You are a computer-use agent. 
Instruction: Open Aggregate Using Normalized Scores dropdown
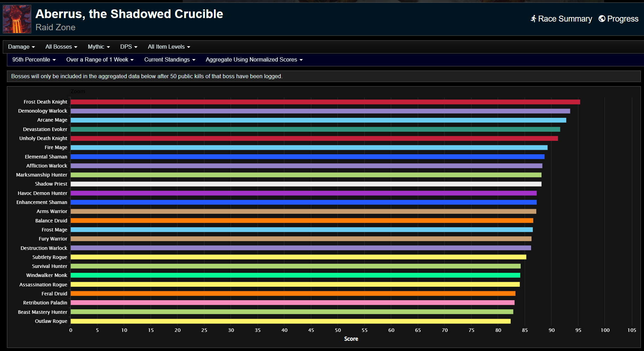click(254, 60)
